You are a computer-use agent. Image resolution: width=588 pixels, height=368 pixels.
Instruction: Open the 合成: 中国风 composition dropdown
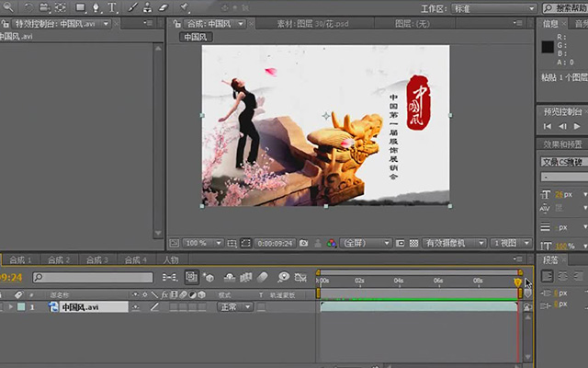[x=214, y=24]
